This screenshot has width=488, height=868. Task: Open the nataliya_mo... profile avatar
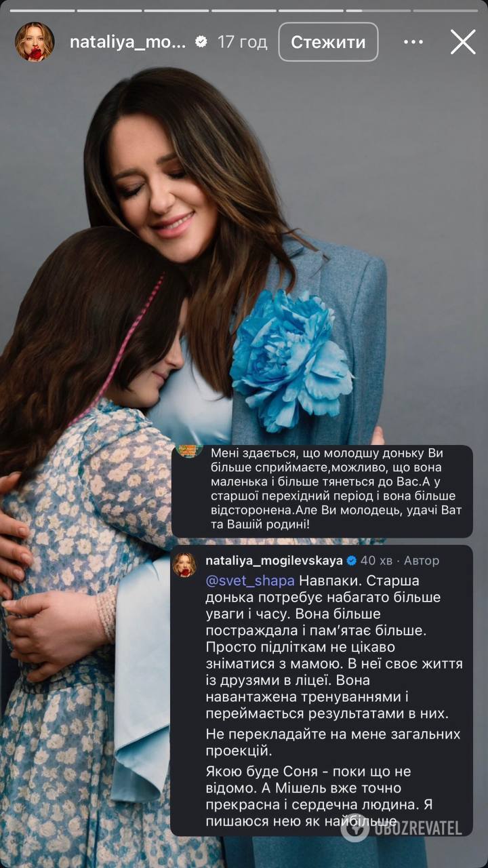click(35, 42)
